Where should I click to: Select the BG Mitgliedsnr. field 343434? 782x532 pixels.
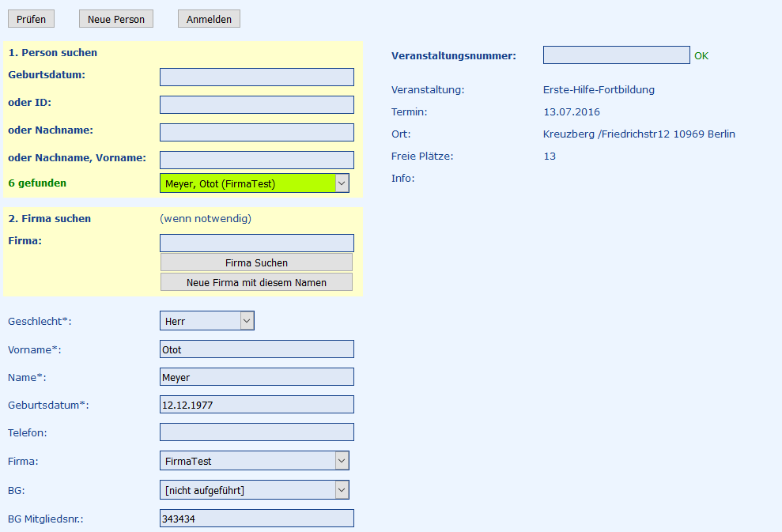pyautogui.click(x=256, y=519)
